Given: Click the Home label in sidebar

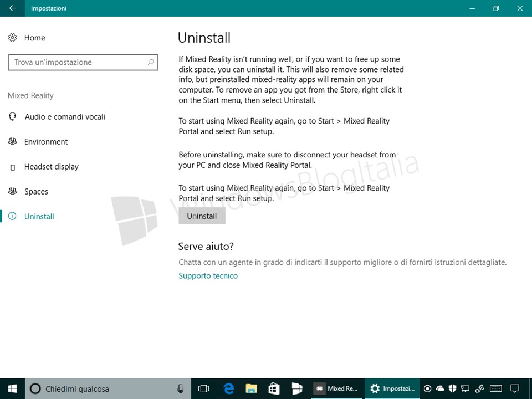Looking at the screenshot, I should pos(34,38).
